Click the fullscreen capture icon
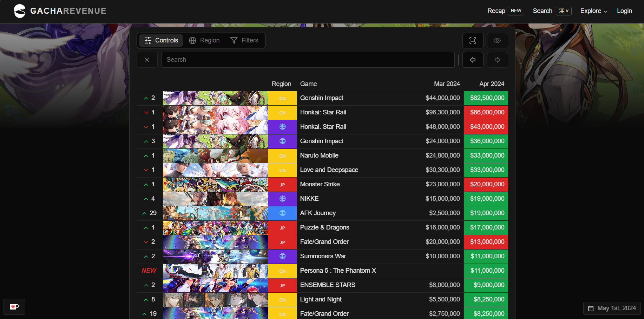Viewport: 644px width, 319px height. 473,40
